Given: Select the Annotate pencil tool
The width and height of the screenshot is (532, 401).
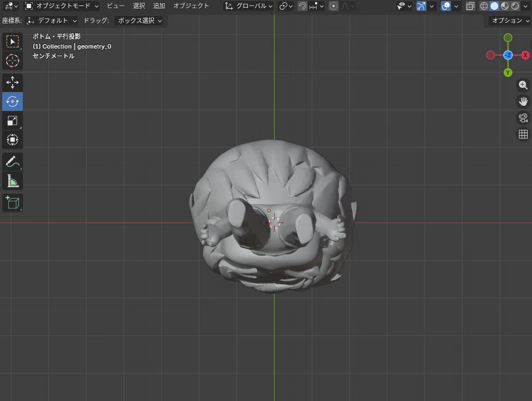Looking at the screenshot, I should click(13, 162).
